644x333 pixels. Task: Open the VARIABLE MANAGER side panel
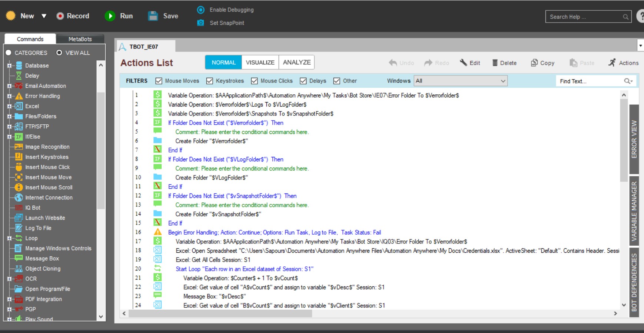[634, 211]
